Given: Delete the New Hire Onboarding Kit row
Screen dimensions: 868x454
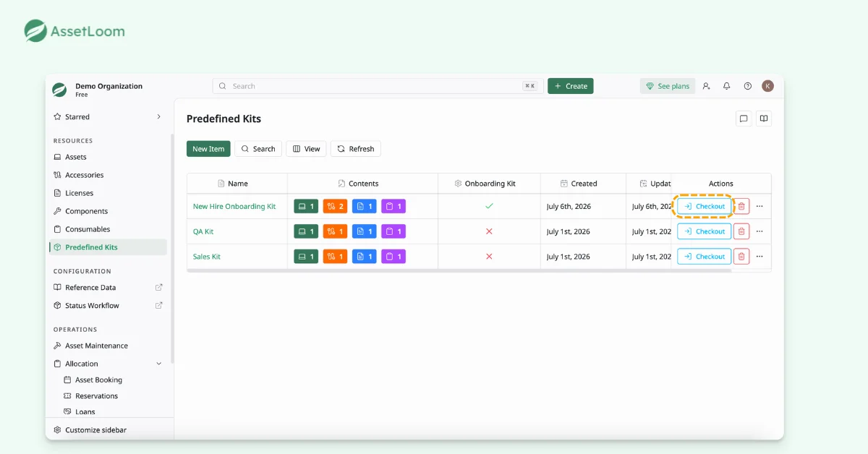Looking at the screenshot, I should click(741, 206).
